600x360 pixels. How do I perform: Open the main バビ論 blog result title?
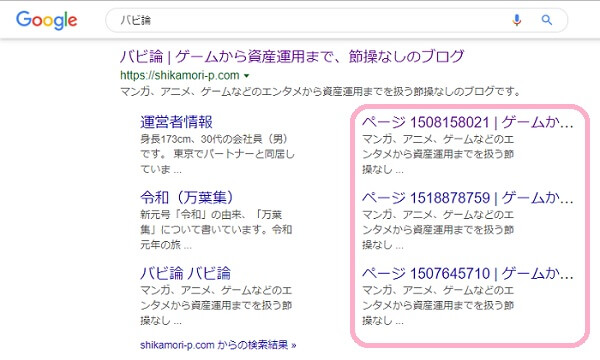coord(292,57)
